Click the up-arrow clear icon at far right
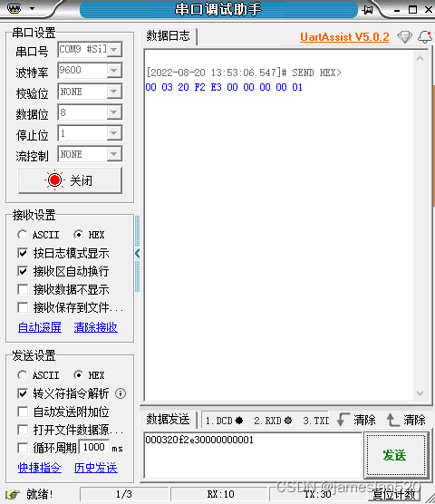 391,420
